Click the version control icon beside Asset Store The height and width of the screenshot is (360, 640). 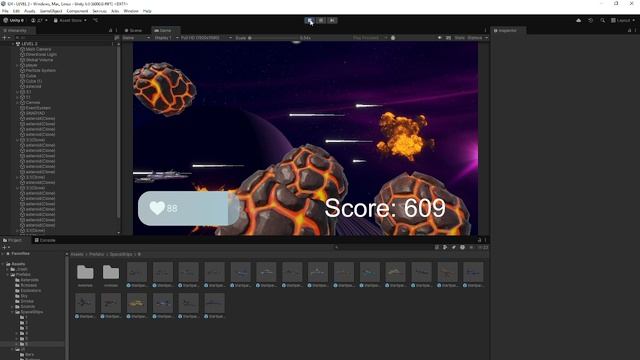[x=96, y=20]
